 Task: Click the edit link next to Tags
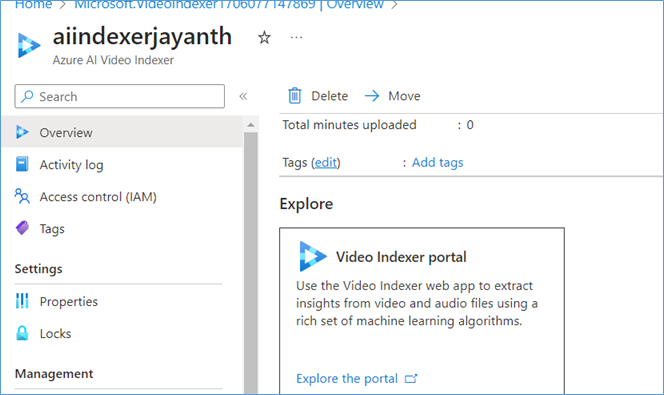pyautogui.click(x=326, y=163)
